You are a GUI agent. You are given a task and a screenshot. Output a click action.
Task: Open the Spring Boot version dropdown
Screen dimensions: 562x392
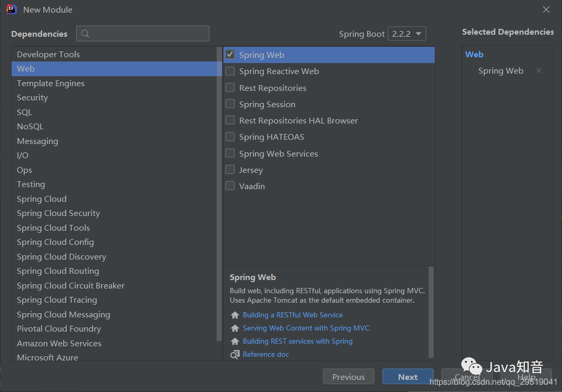click(x=407, y=34)
